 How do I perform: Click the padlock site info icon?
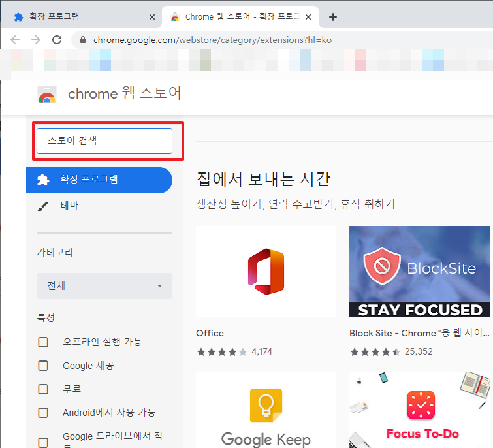(83, 40)
